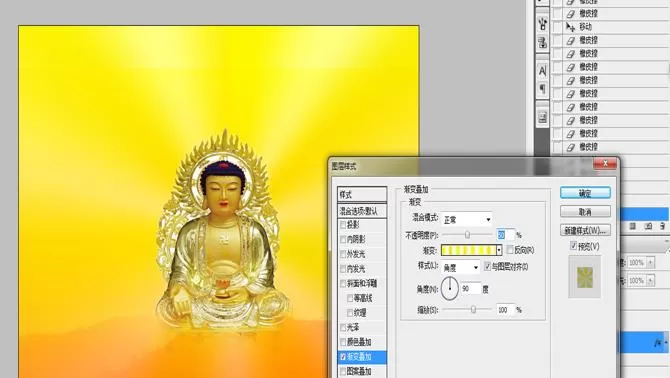Untick 与图层对齐 align with layer
This screenshot has height=378, width=670.
pyautogui.click(x=488, y=267)
